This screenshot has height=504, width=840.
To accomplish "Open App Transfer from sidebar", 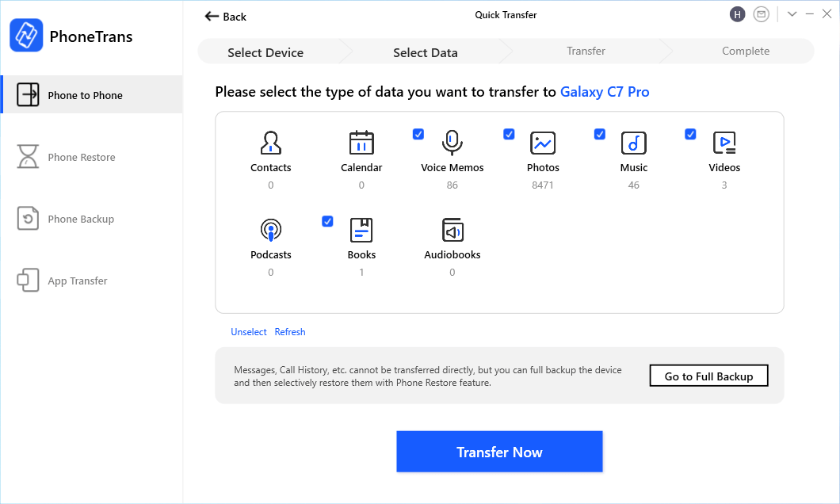I will pos(78,281).
